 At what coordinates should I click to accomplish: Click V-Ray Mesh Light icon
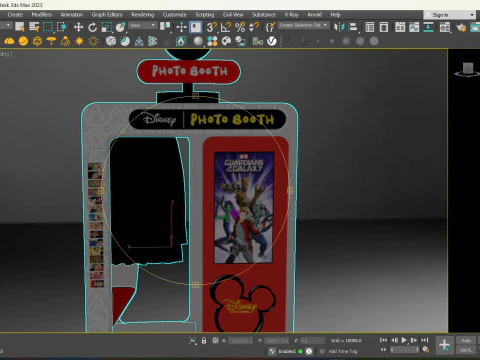click(37, 41)
